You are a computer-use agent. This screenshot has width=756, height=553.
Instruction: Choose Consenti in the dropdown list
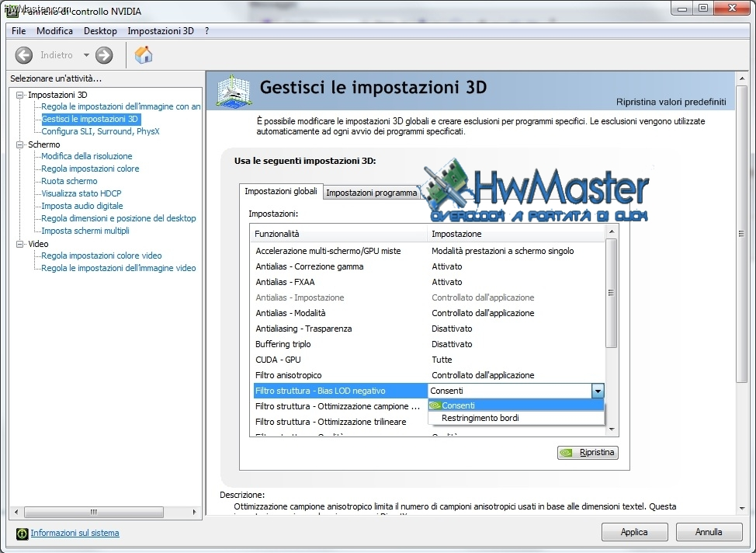tap(516, 405)
